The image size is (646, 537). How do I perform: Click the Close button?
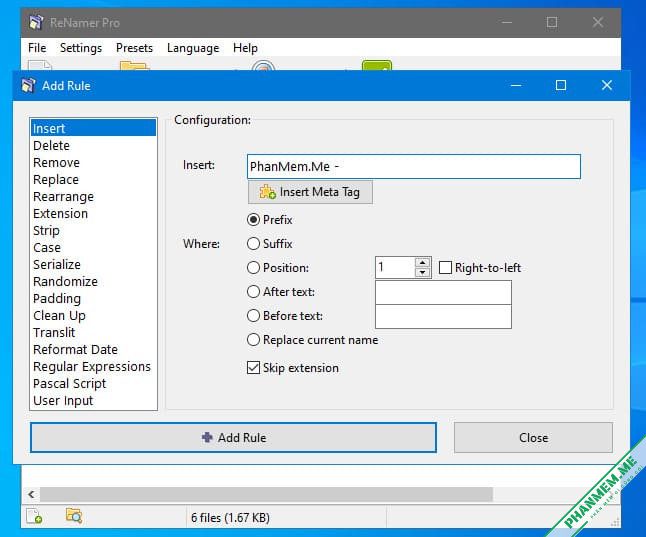[x=533, y=437]
